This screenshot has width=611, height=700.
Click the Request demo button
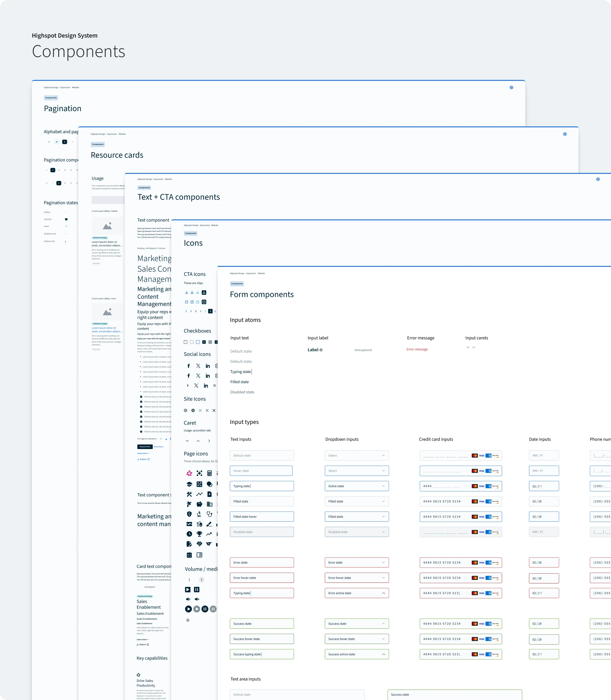point(144,446)
